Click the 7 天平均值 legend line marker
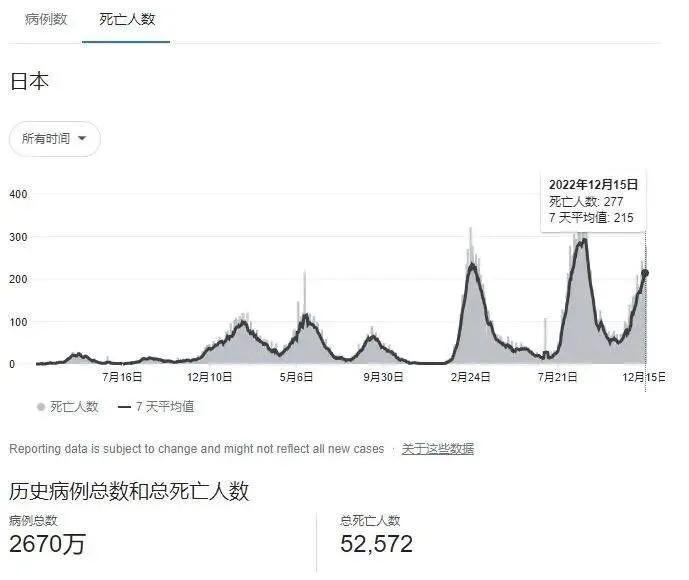Image resolution: width=689 pixels, height=580 pixels. click(124, 407)
